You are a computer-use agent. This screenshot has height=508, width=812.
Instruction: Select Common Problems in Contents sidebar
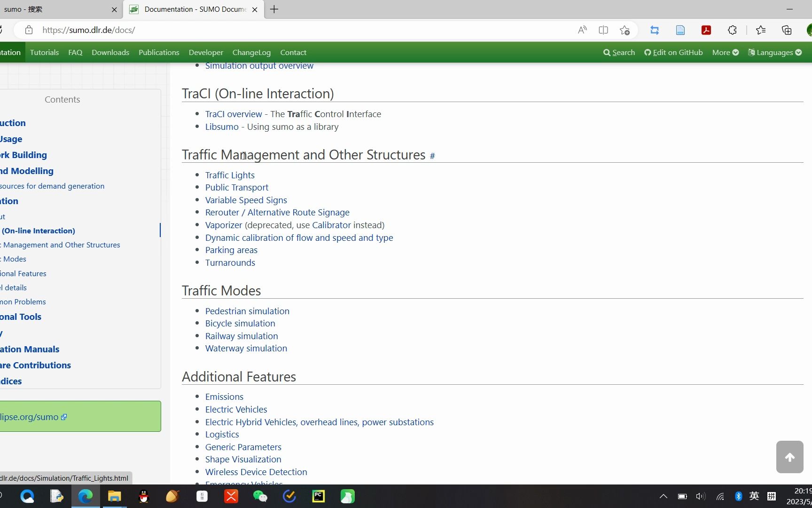[x=23, y=302]
